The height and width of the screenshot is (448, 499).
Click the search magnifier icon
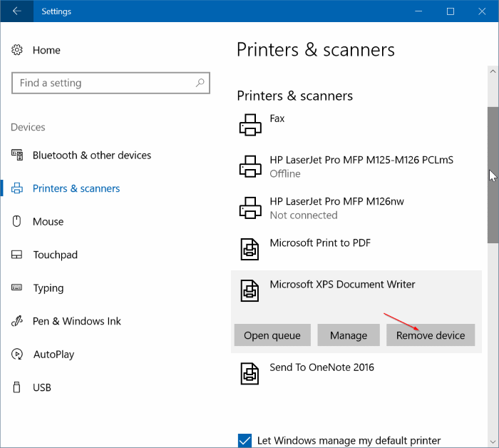(x=200, y=83)
